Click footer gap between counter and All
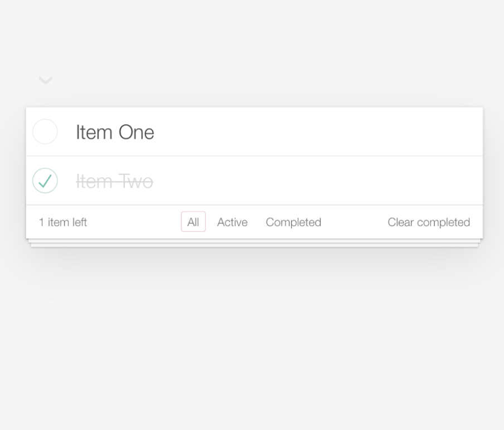The width and height of the screenshot is (504, 430). [x=134, y=222]
